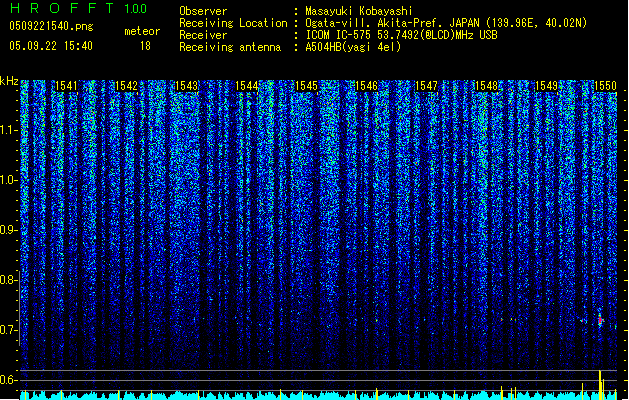Image resolution: width=629 pixels, height=400 pixels.
Task: Click the 0.6 kHz axis tick label
Action: 8,380
